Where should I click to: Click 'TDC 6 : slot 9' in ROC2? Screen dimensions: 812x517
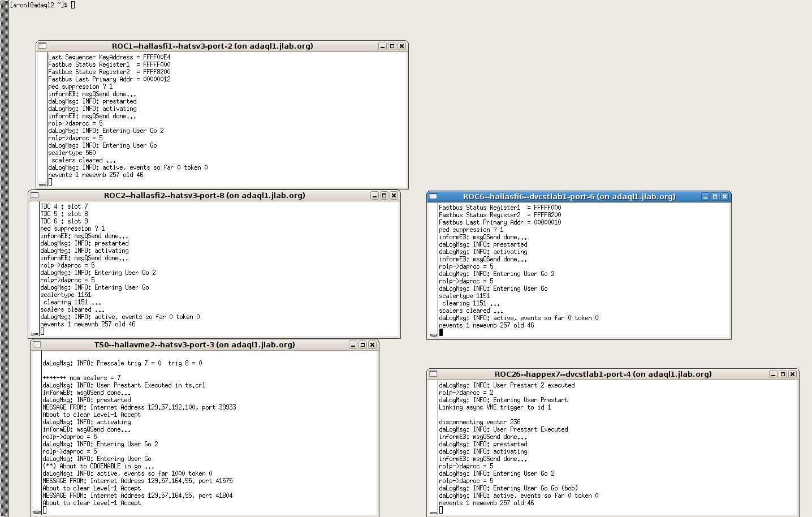click(x=64, y=221)
